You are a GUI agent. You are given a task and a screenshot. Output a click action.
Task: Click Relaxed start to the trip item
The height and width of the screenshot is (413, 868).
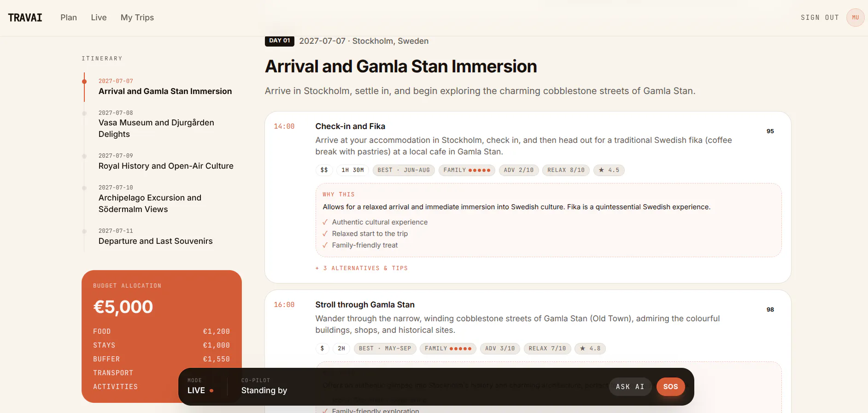[x=365, y=234]
